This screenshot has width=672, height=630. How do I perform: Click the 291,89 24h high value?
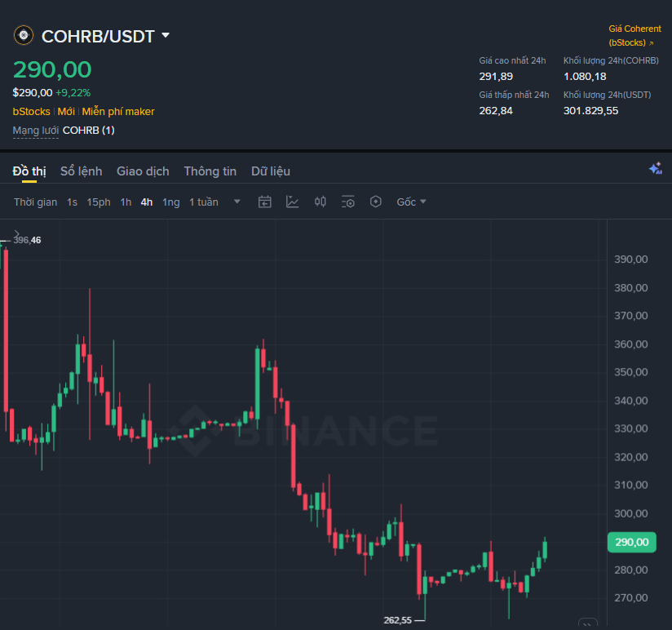(496, 77)
